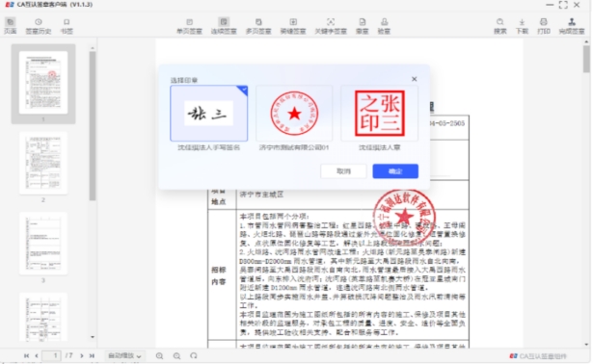Viewport: 593px width, 364px height.
Task: Click the 确定 confirm button
Action: tap(395, 171)
